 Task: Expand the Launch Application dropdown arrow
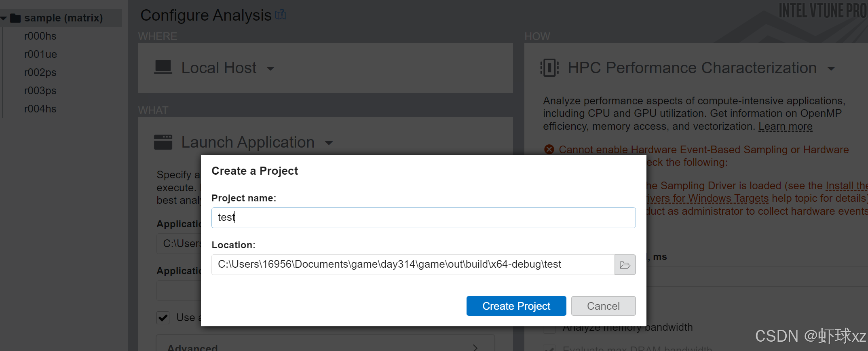[329, 143]
